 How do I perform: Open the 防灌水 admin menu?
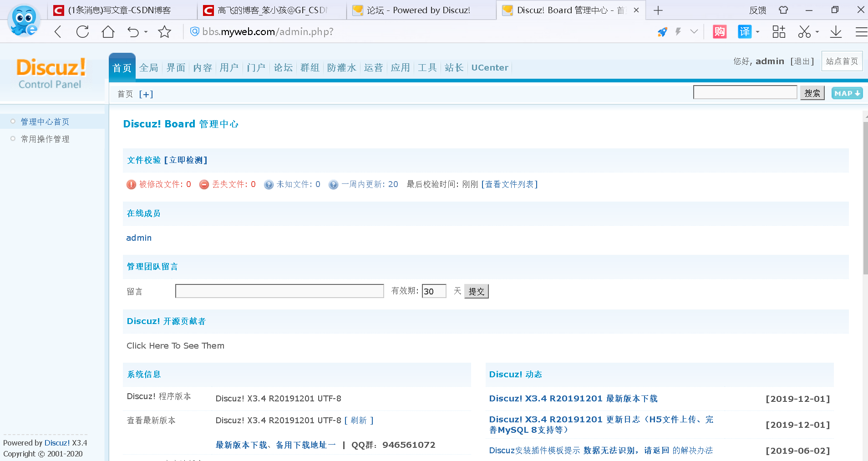[x=342, y=68]
